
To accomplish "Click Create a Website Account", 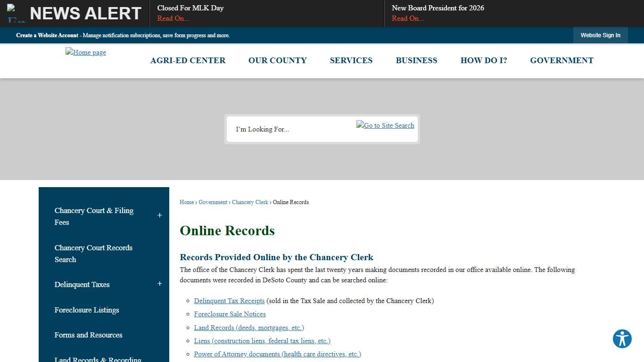I will point(47,35).
